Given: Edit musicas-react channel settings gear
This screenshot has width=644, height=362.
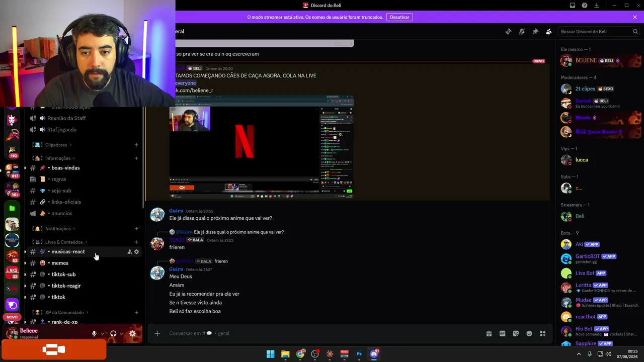Looking at the screenshot, I should pos(136,252).
